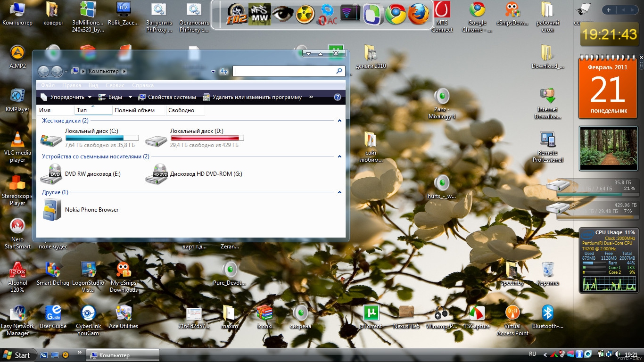Screen dimensions: 644x362
Task: Collapse the Другие group
Action: [x=339, y=192]
